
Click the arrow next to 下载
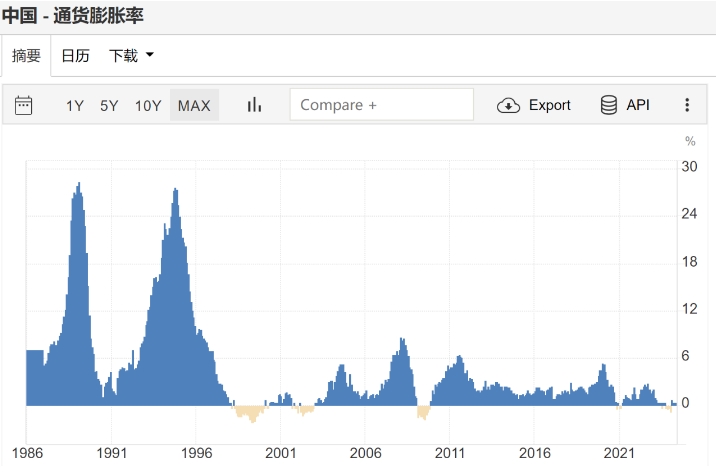point(150,55)
